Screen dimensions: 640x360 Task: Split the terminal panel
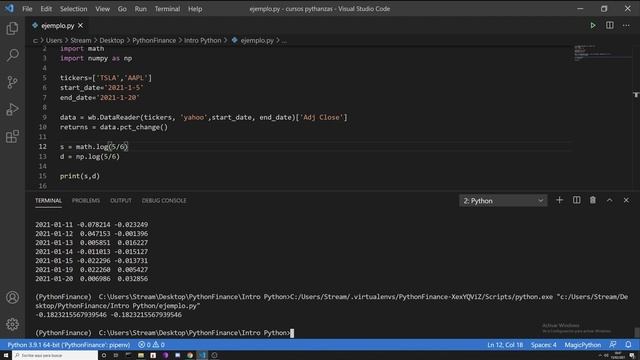pyautogui.click(x=576, y=200)
